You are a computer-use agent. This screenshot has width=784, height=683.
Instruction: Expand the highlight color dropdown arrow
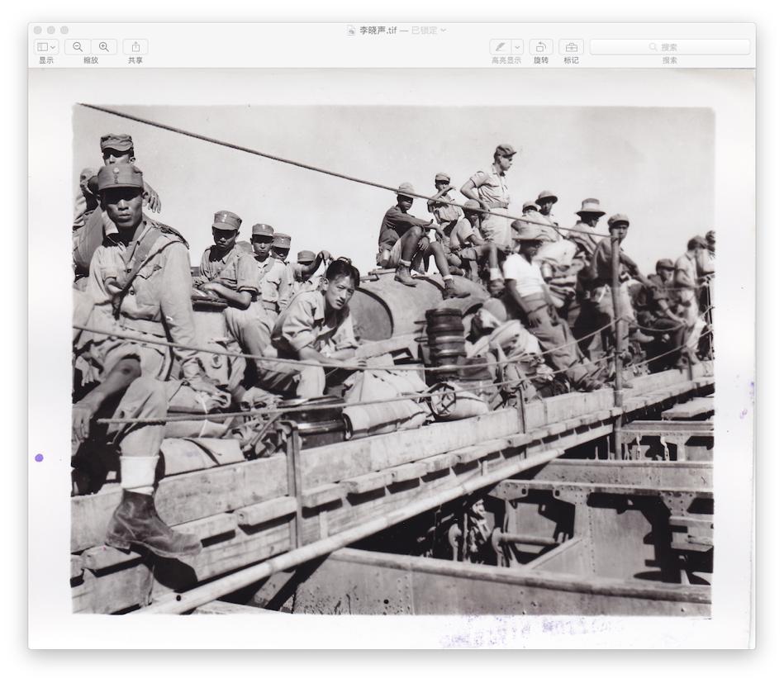click(x=517, y=47)
